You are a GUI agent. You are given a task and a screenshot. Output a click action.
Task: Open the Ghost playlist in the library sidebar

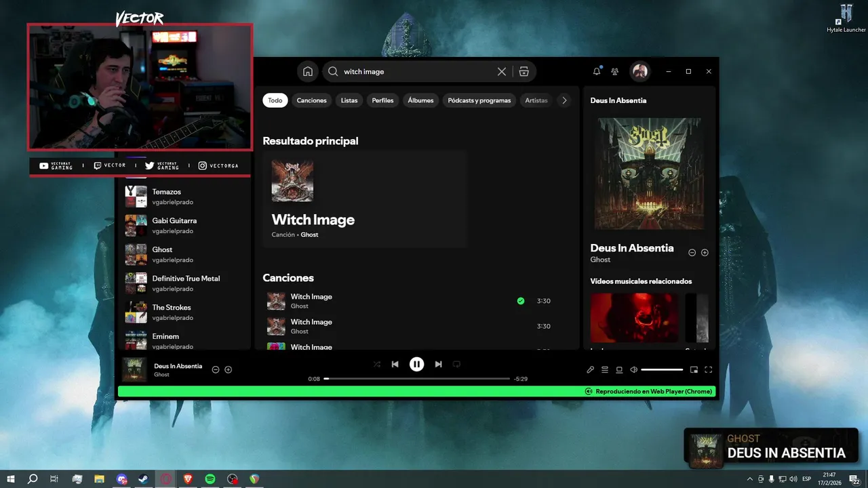pos(184,254)
